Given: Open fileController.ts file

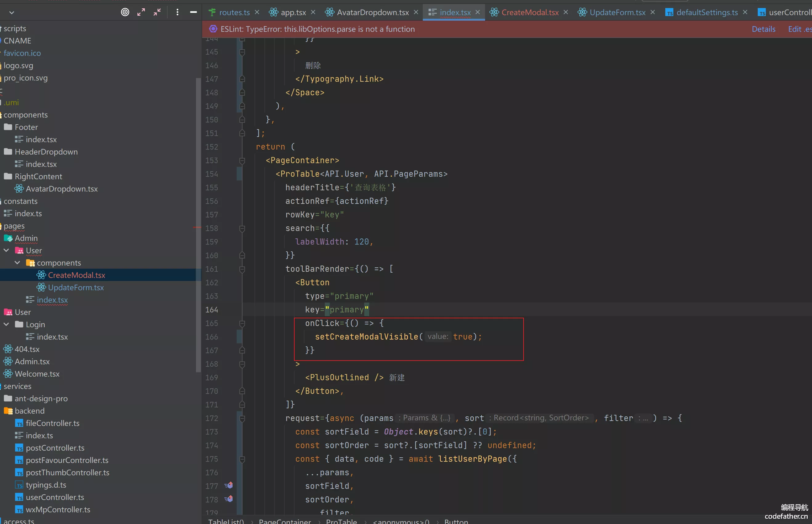Looking at the screenshot, I should coord(52,423).
